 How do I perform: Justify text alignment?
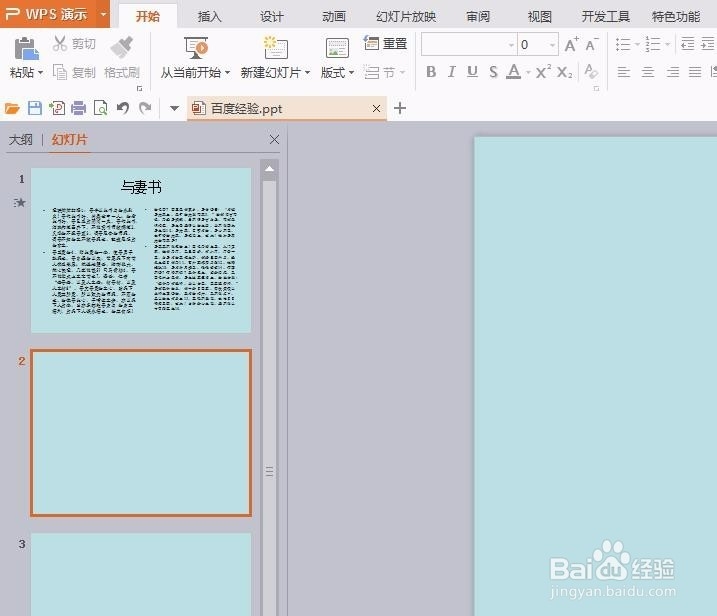pos(695,72)
